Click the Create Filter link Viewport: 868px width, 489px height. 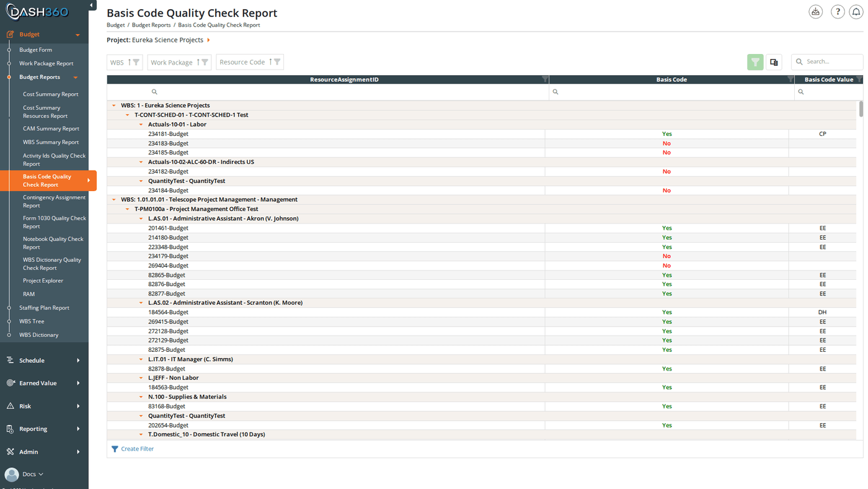[x=137, y=449]
